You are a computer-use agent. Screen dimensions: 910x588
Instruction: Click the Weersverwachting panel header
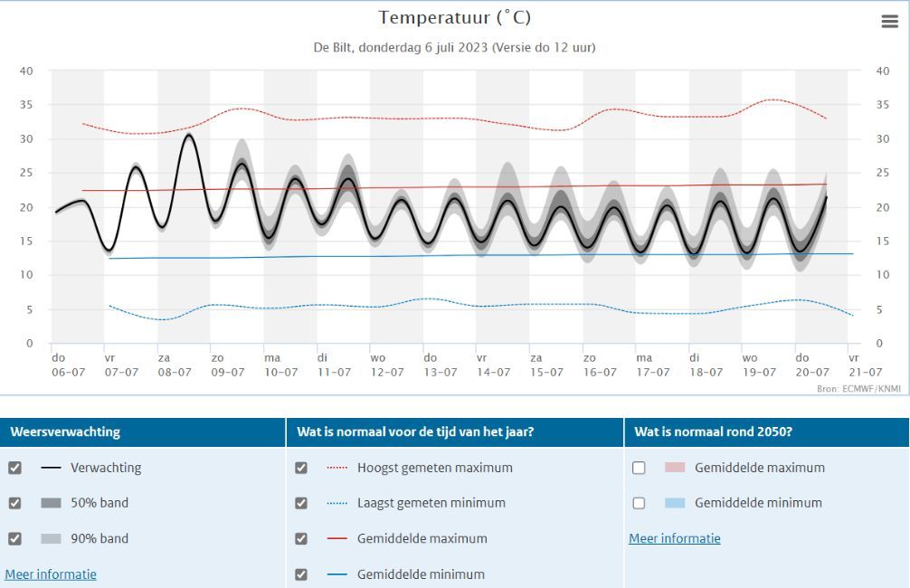143,432
